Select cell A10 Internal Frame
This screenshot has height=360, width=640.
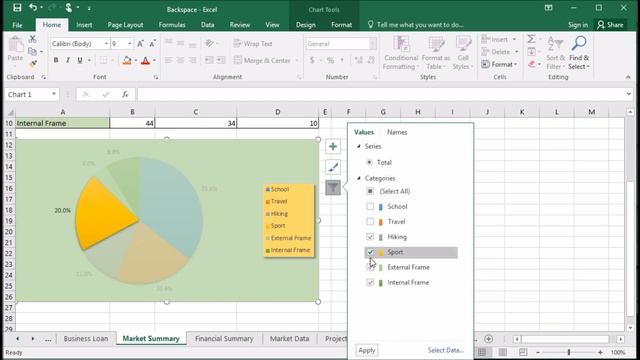62,123
